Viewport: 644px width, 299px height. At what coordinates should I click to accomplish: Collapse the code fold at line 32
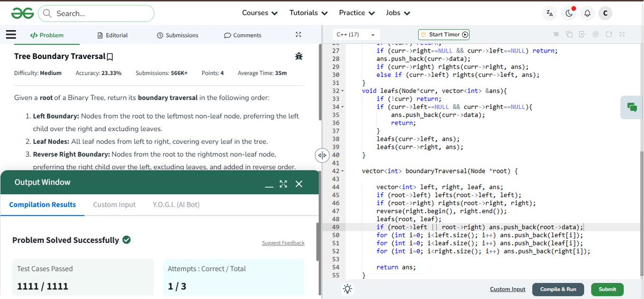(342, 91)
